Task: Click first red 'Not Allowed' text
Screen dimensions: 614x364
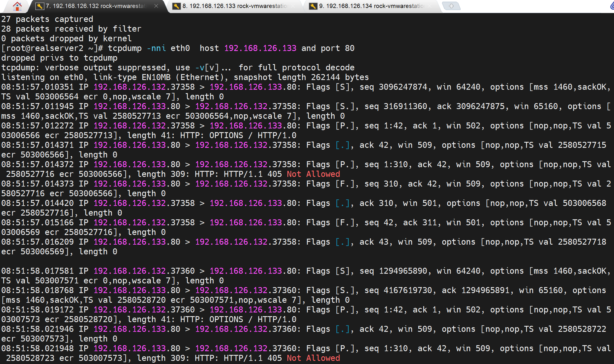Action: [313, 174]
